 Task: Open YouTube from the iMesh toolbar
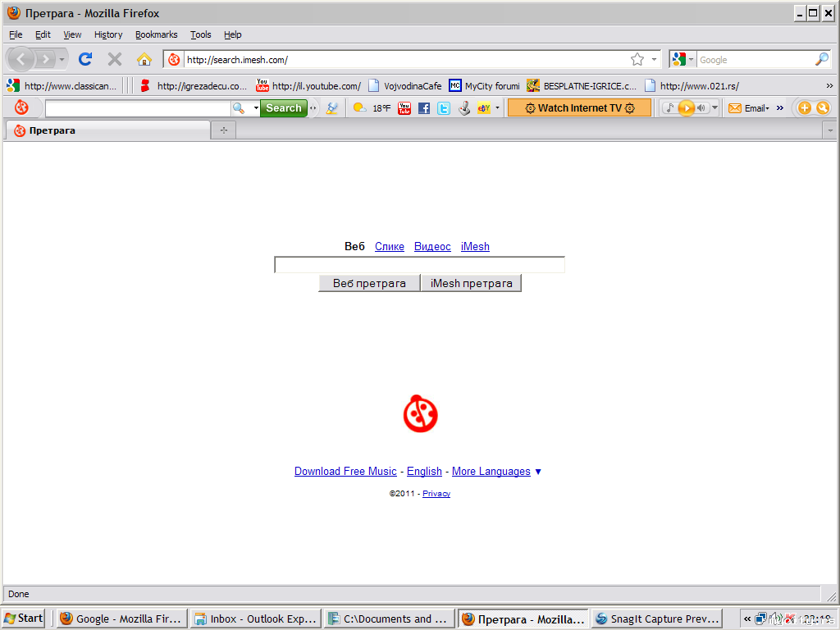click(x=404, y=108)
